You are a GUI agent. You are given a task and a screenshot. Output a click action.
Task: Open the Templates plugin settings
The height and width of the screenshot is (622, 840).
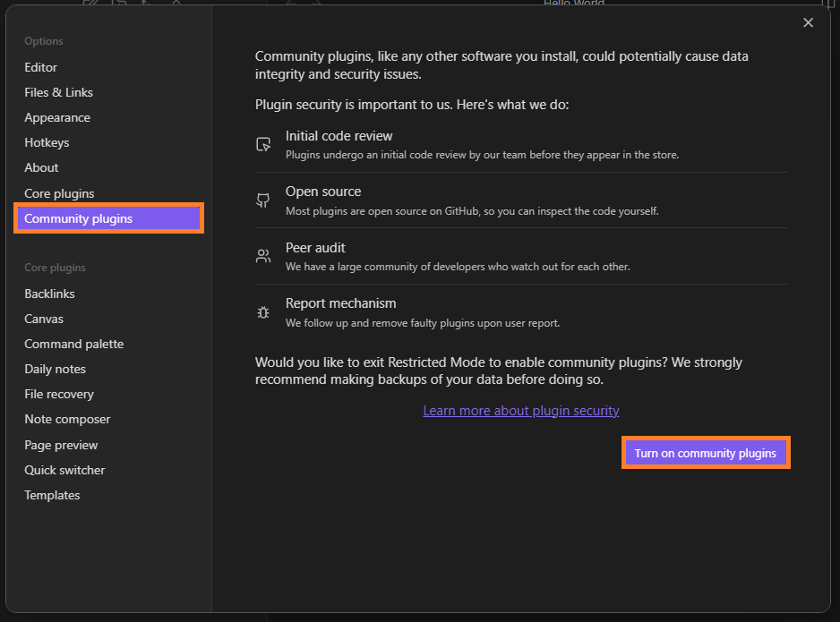point(52,495)
